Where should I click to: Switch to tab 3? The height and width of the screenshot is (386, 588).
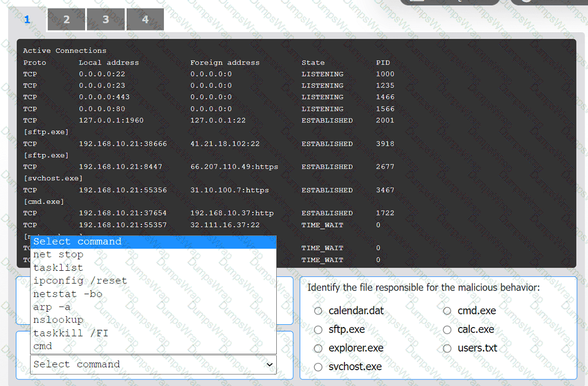(x=105, y=20)
